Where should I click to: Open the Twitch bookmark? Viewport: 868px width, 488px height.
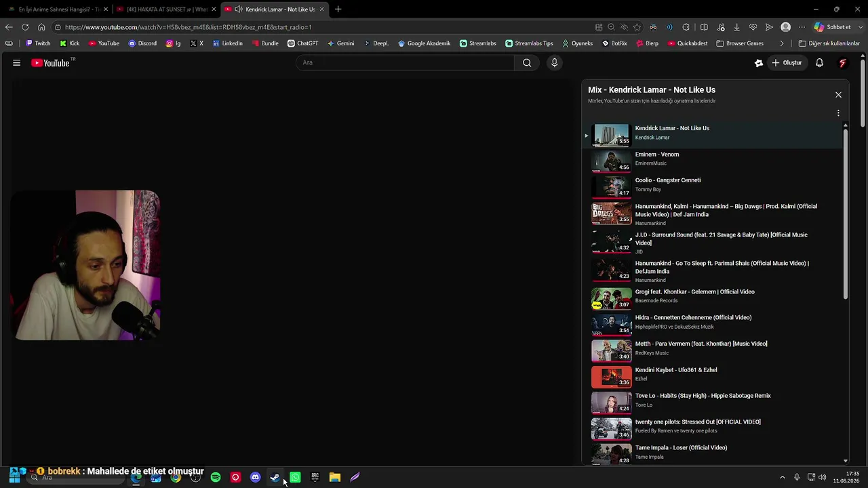click(x=38, y=43)
